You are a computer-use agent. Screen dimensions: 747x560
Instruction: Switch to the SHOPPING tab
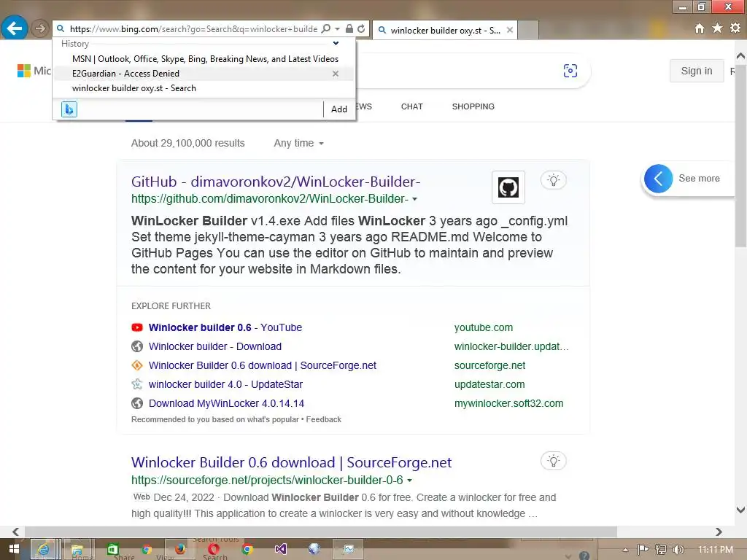(473, 106)
